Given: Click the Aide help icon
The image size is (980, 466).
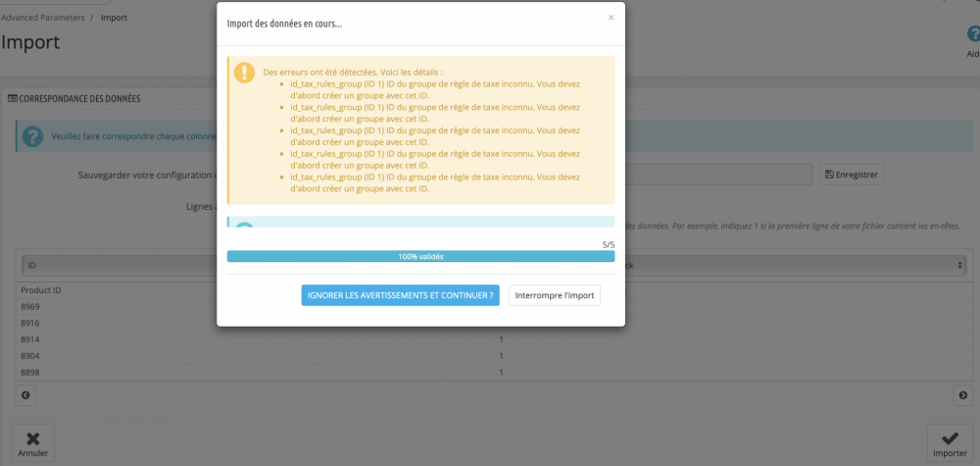Looking at the screenshot, I should coord(972,35).
